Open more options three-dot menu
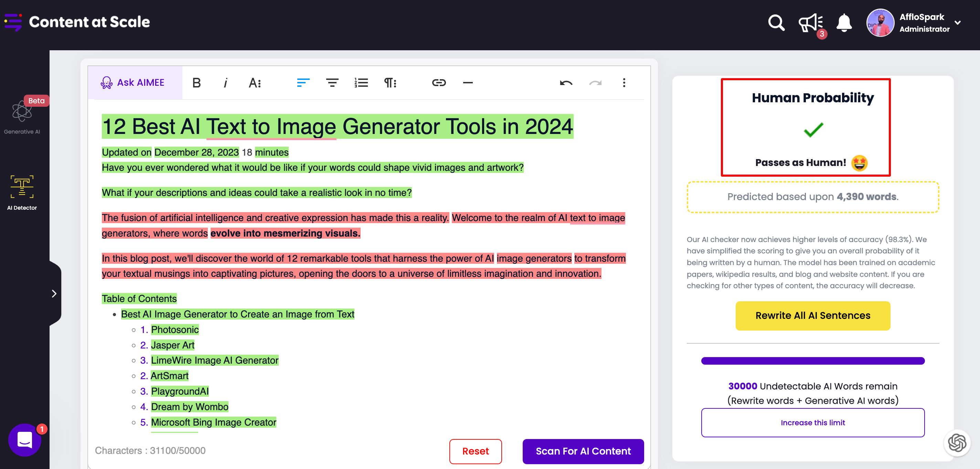Viewport: 980px width, 469px height. [x=624, y=83]
